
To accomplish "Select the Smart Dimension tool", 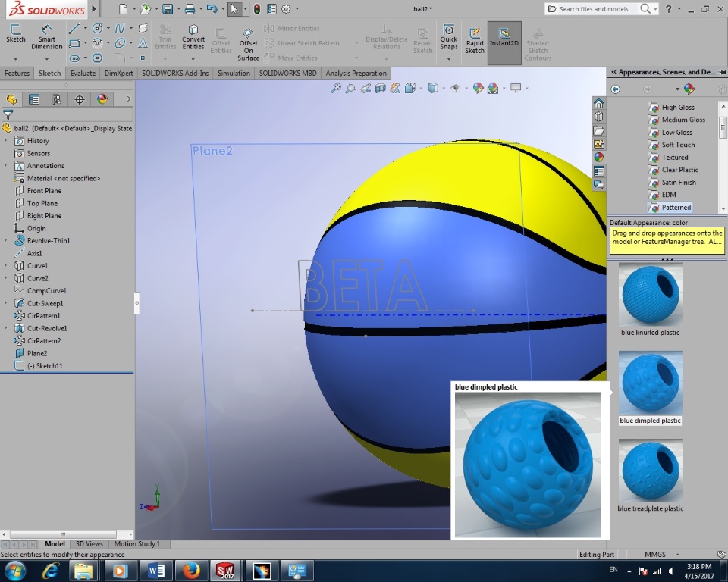I will (46, 36).
